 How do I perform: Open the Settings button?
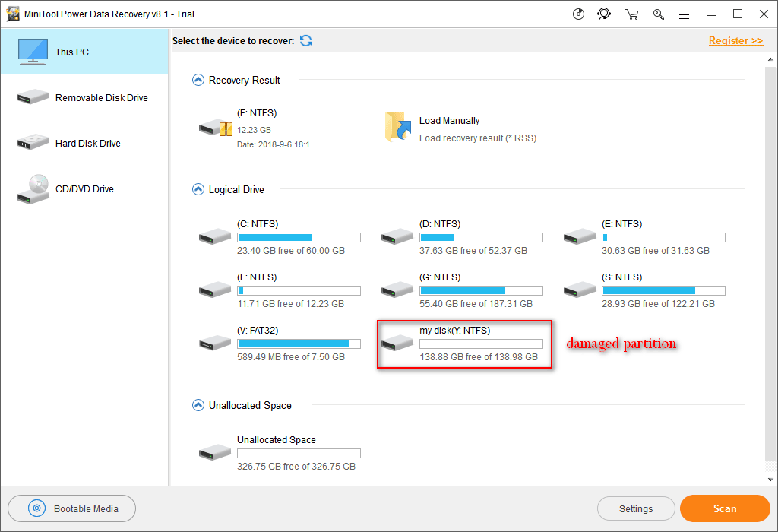636,508
